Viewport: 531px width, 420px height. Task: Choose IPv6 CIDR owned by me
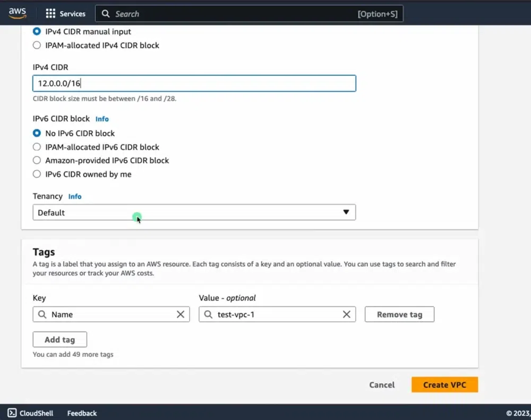[x=36, y=174]
